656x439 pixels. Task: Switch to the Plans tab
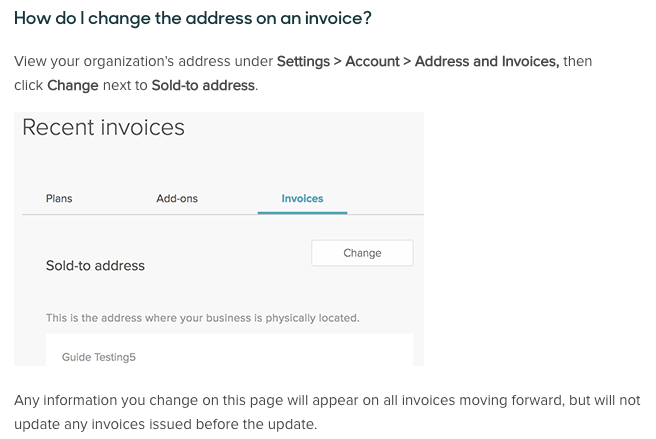[x=59, y=198]
